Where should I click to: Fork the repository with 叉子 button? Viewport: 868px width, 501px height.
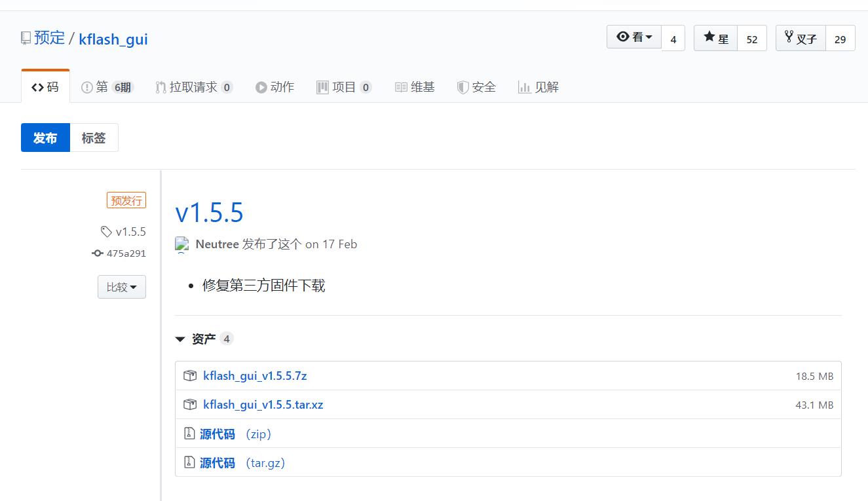coord(801,38)
